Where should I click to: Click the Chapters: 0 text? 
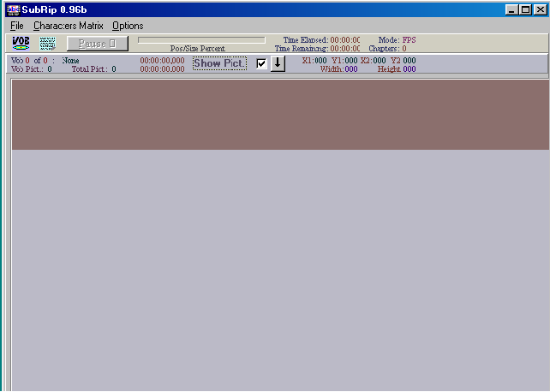(387, 49)
